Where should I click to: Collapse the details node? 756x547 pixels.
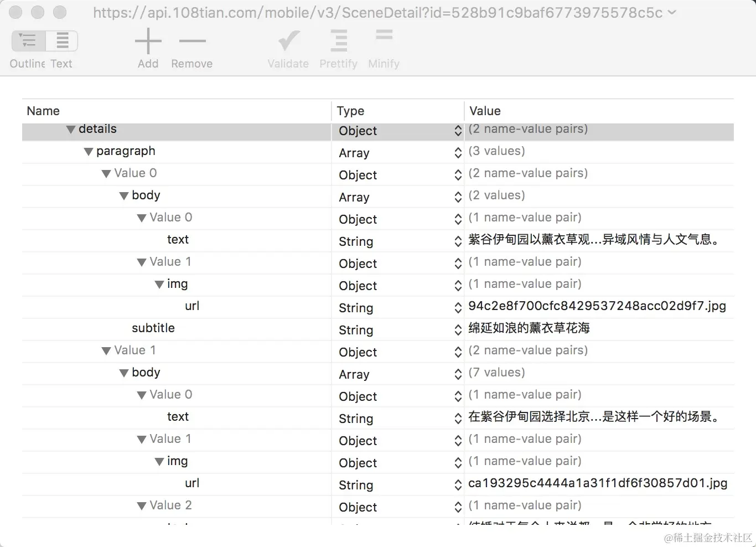pos(71,129)
